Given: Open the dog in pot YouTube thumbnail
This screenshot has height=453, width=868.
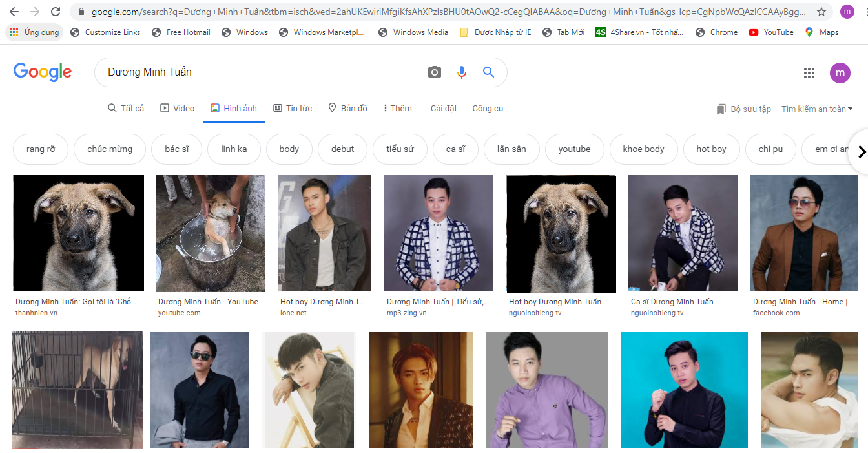Looking at the screenshot, I should 211,233.
